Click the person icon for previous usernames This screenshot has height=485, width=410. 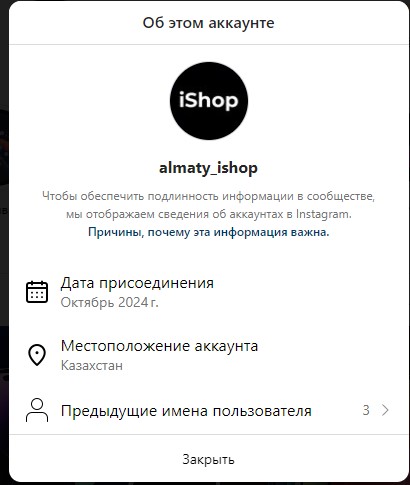pos(37,410)
